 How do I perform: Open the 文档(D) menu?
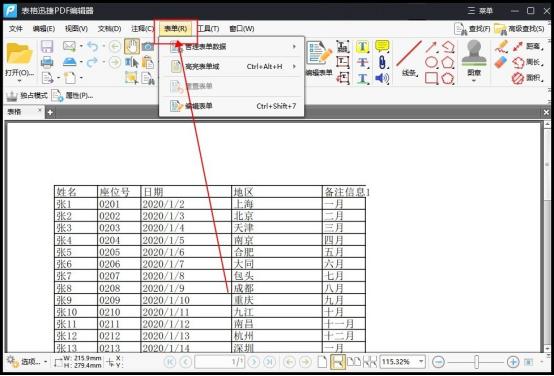point(110,29)
